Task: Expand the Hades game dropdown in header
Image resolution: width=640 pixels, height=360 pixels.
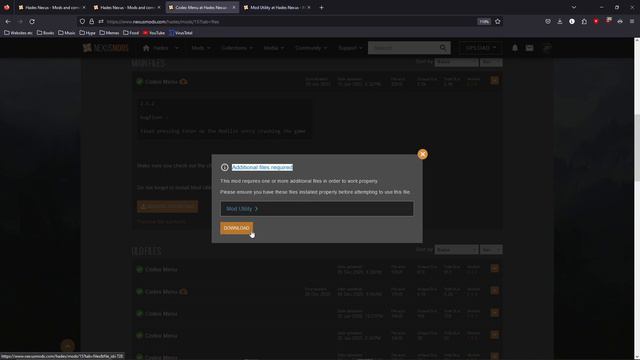Action: [x=166, y=48]
